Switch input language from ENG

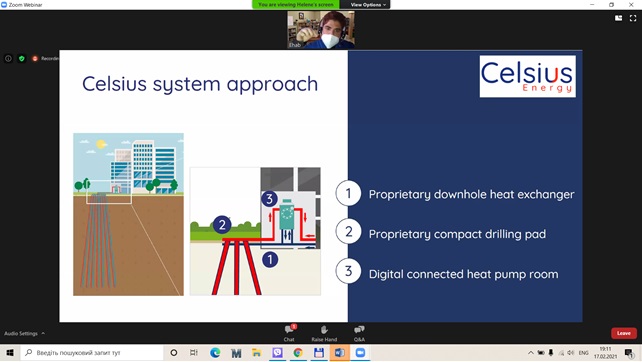click(583, 353)
